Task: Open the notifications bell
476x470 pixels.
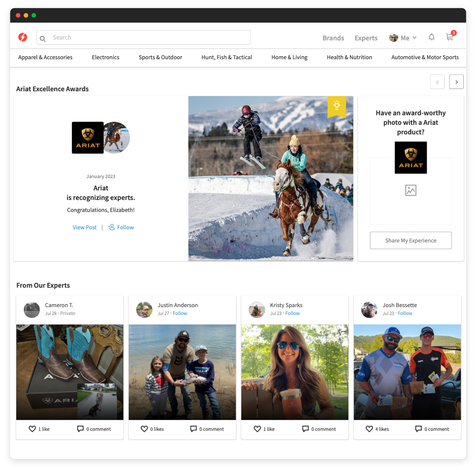Action: [432, 37]
